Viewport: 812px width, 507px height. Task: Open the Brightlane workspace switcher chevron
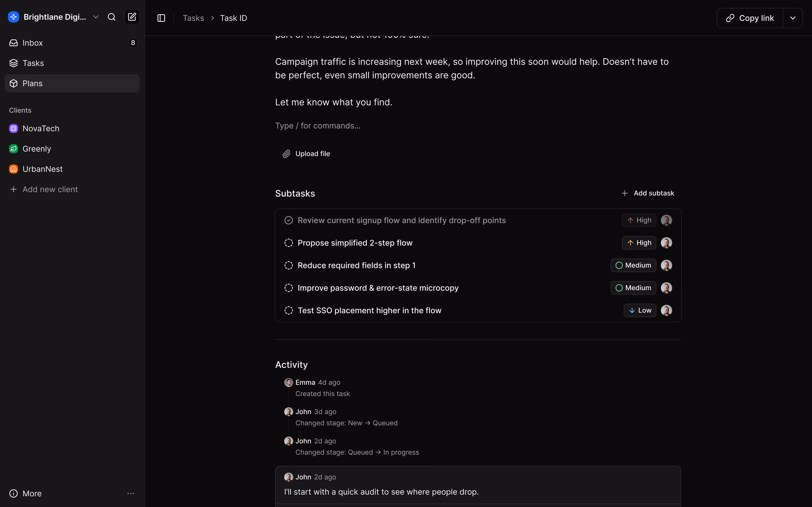tap(96, 17)
